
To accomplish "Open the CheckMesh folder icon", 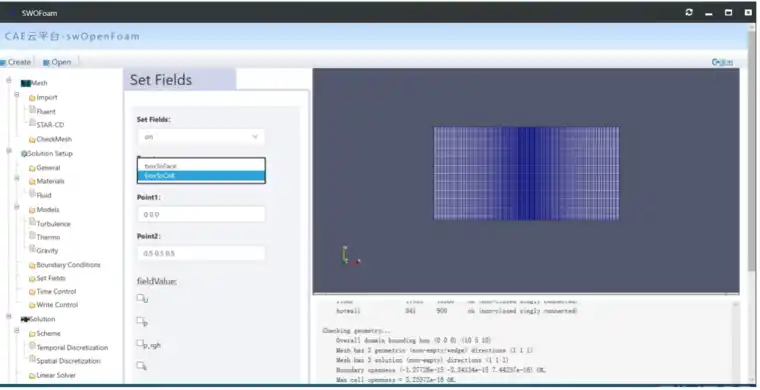I will (x=32, y=140).
